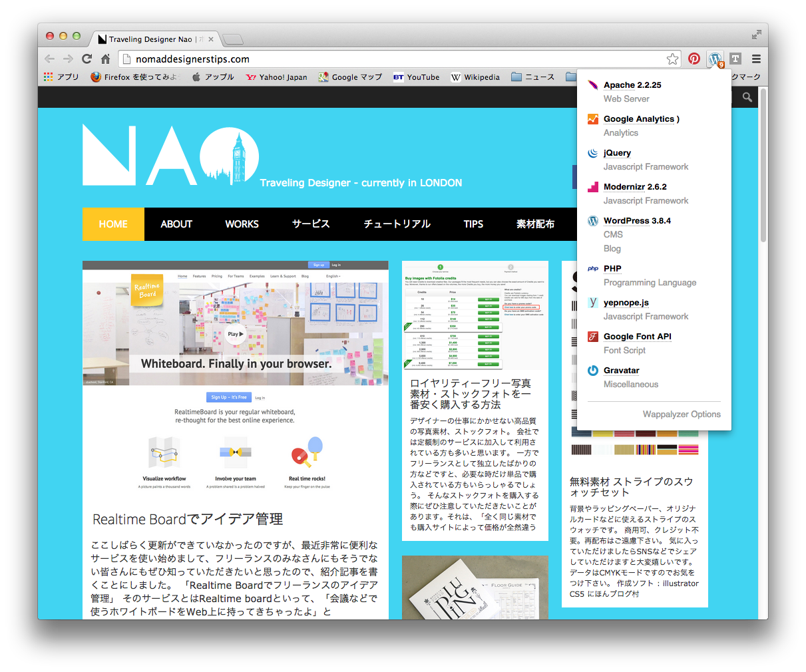Select the 素材配布 navigation item
Screen dimensions: 806x672
point(535,224)
